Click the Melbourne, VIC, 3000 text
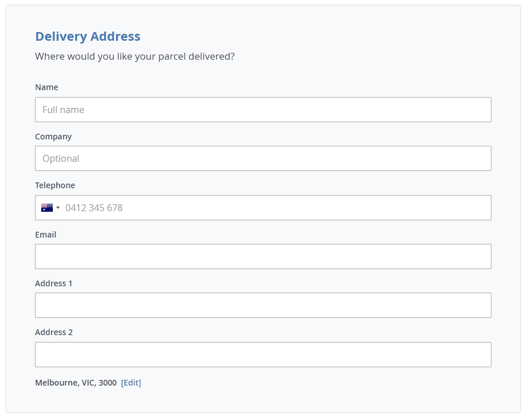The width and height of the screenshot is (527, 420). (x=76, y=383)
